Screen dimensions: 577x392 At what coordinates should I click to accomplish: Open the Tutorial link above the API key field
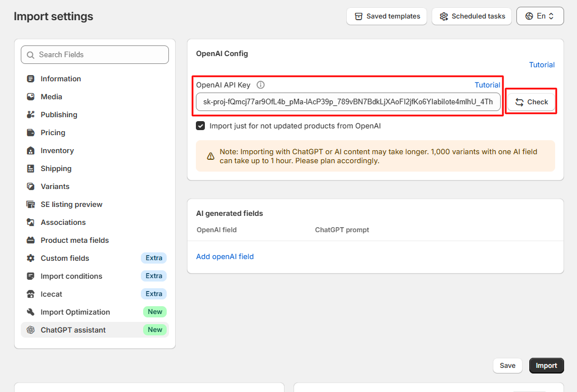pyautogui.click(x=487, y=85)
